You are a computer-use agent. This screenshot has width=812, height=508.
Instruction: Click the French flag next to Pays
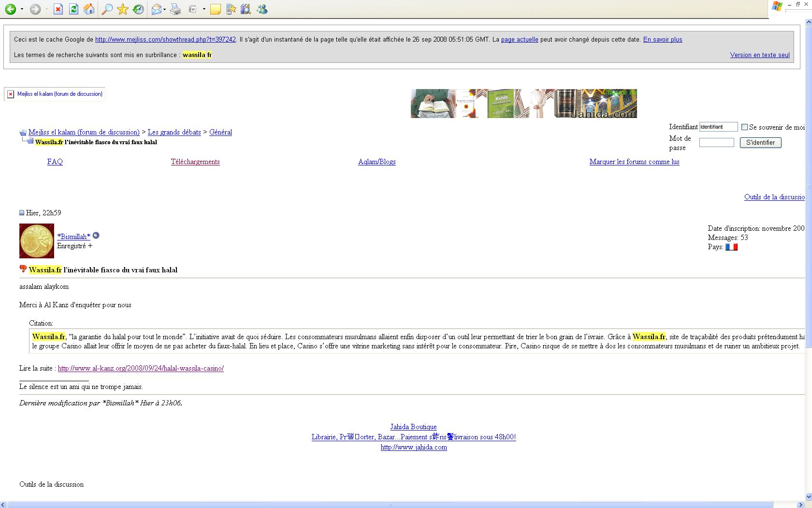click(731, 247)
